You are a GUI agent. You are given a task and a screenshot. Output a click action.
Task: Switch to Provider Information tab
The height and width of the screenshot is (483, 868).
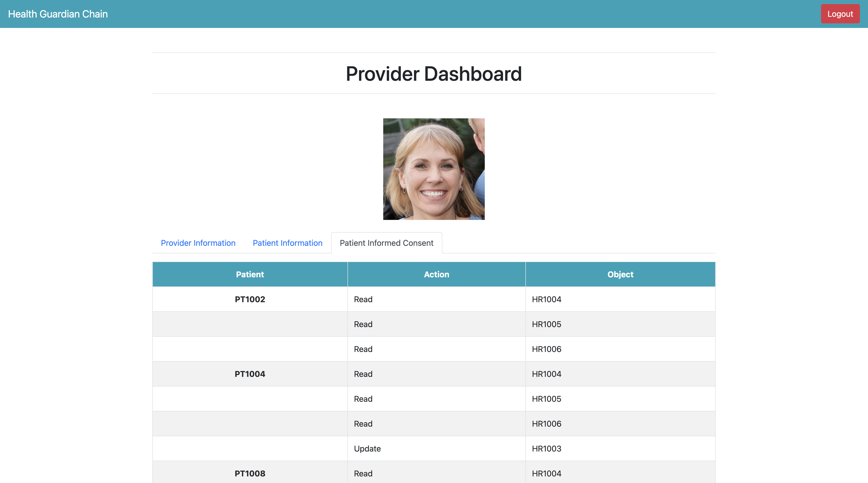pyautogui.click(x=198, y=243)
